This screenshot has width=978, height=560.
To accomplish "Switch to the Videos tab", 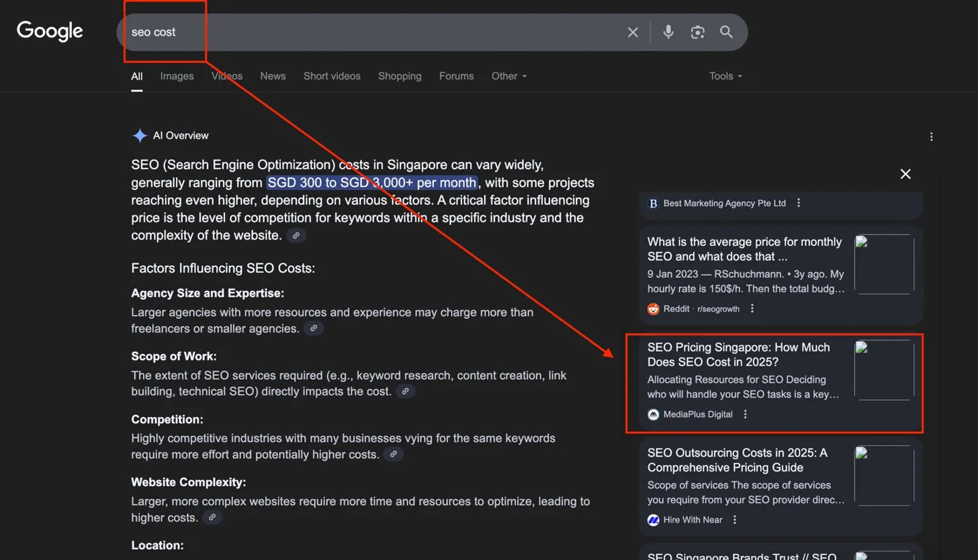I will tap(227, 76).
